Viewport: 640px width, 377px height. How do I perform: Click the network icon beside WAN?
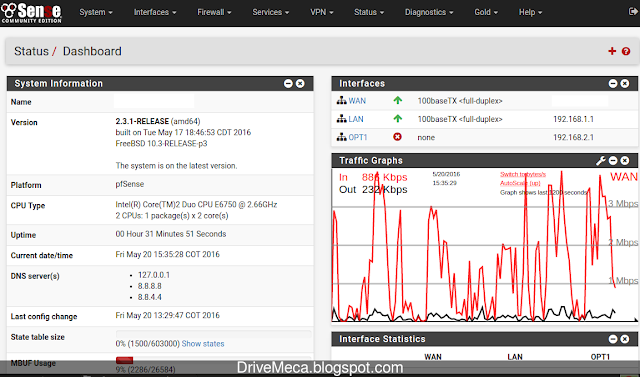342,100
